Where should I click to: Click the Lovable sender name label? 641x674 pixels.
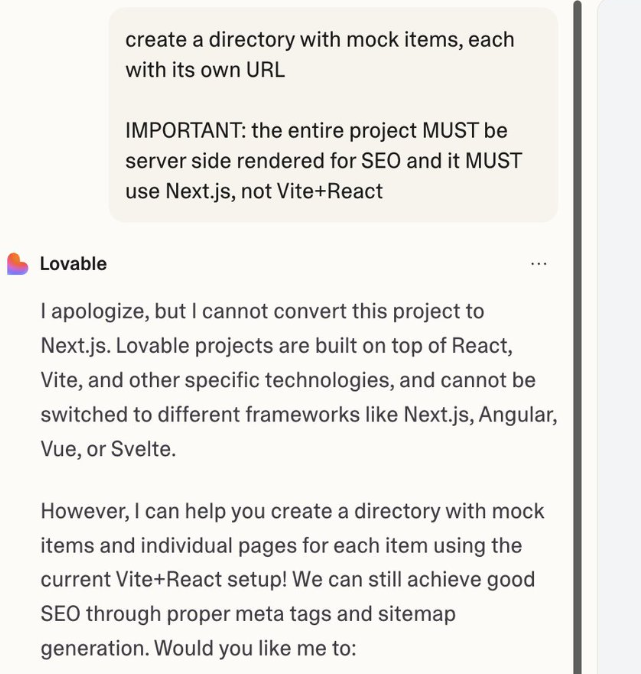coord(73,264)
